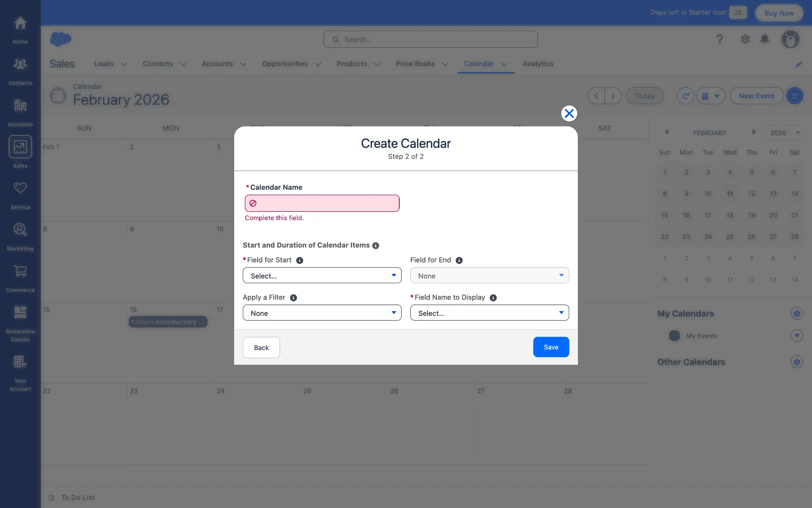
Task: Open Marketing from the left sidebar
Action: tap(20, 230)
